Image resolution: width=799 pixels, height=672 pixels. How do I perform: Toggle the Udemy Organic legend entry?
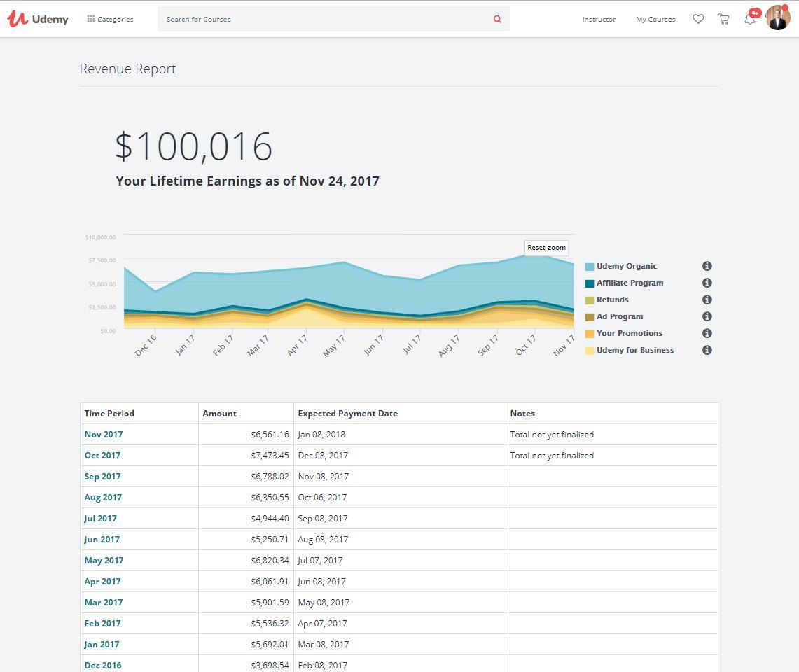(626, 266)
